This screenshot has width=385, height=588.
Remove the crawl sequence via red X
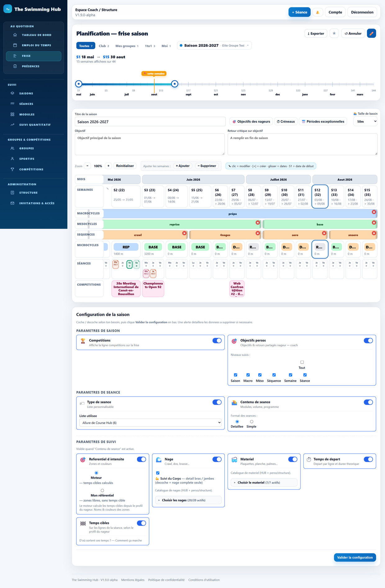pyautogui.click(x=184, y=233)
